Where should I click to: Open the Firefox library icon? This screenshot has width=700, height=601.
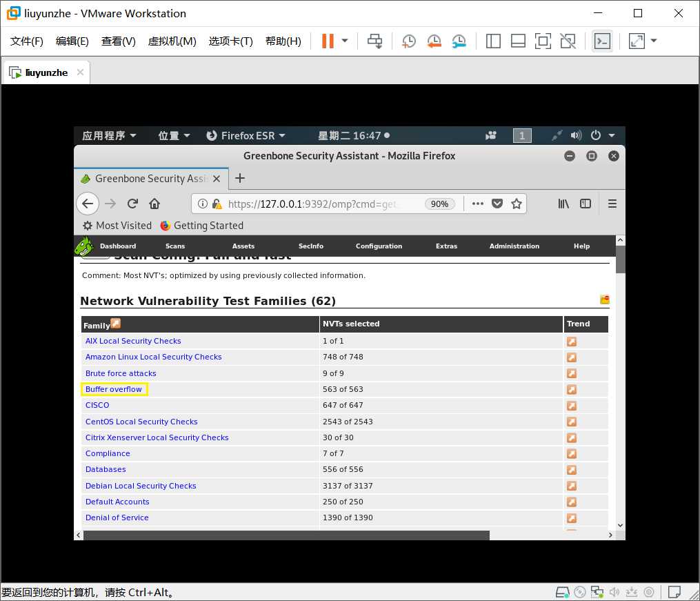click(563, 204)
